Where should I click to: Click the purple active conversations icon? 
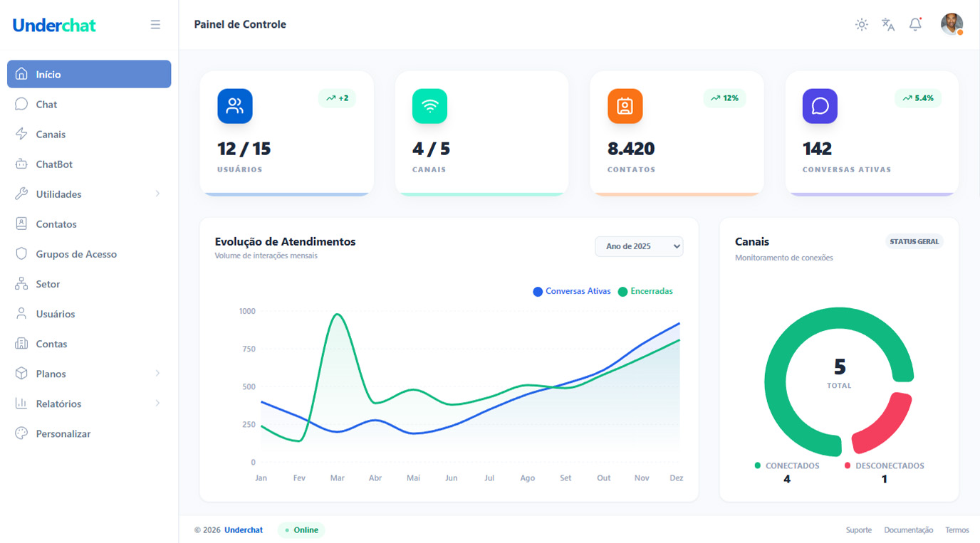(x=820, y=106)
